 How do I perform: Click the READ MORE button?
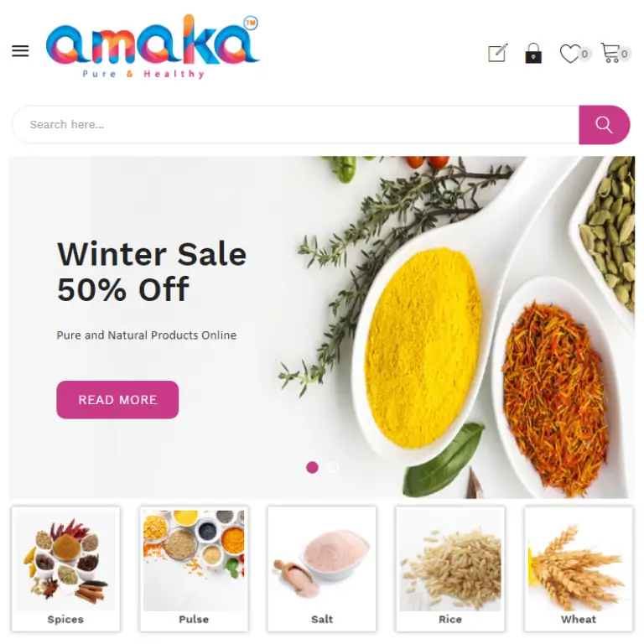point(117,400)
